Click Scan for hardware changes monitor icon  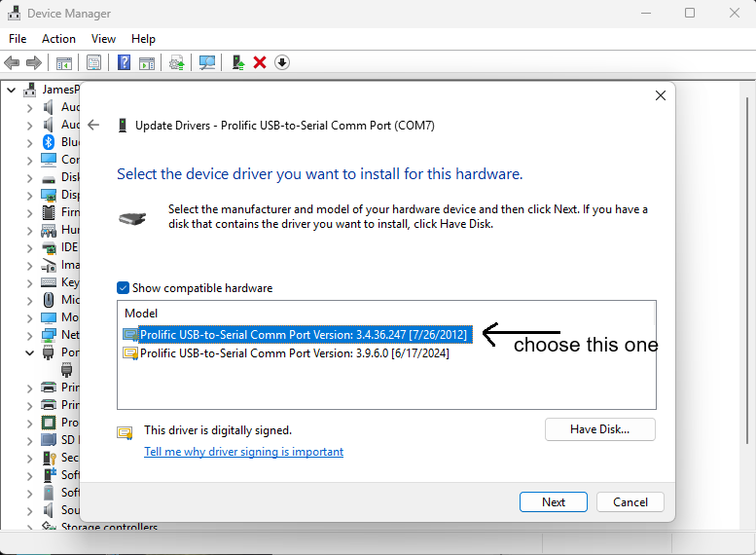click(x=207, y=62)
